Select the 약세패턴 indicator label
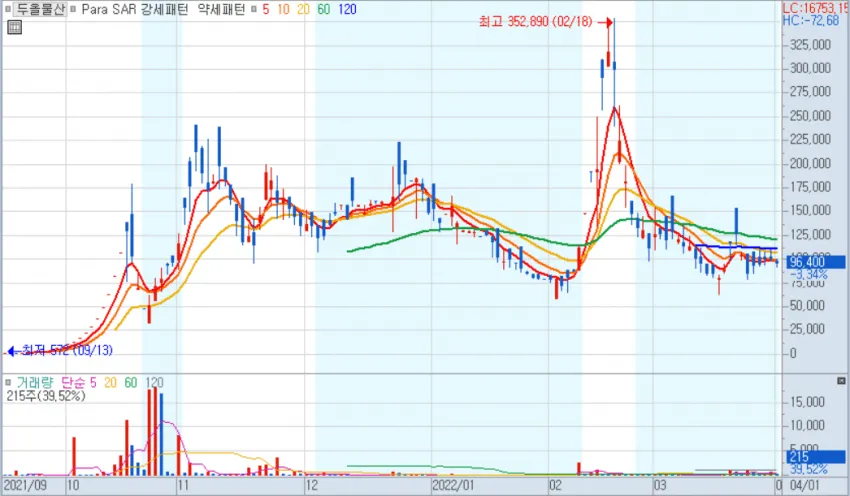Screen dimensions: 850x496 pos(222,9)
